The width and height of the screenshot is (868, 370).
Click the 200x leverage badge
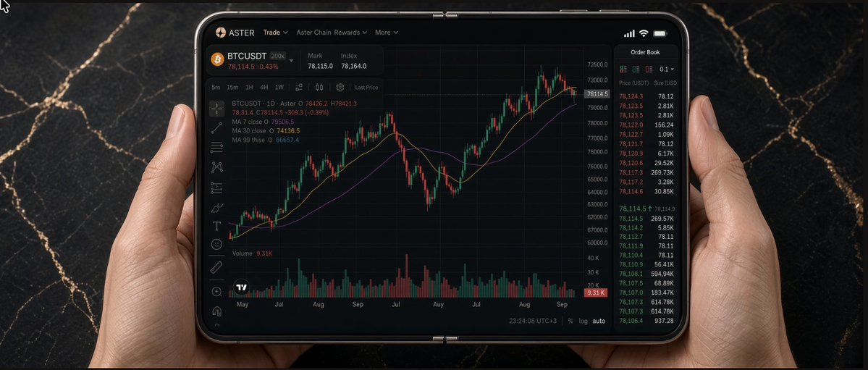[278, 56]
